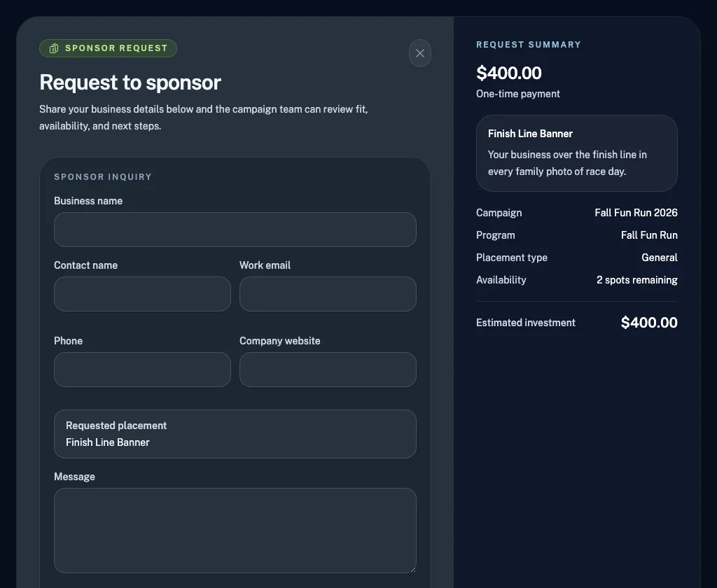Click the 'Fall Fun Run 2026' campaign value
The height and width of the screenshot is (588, 717).
(636, 213)
